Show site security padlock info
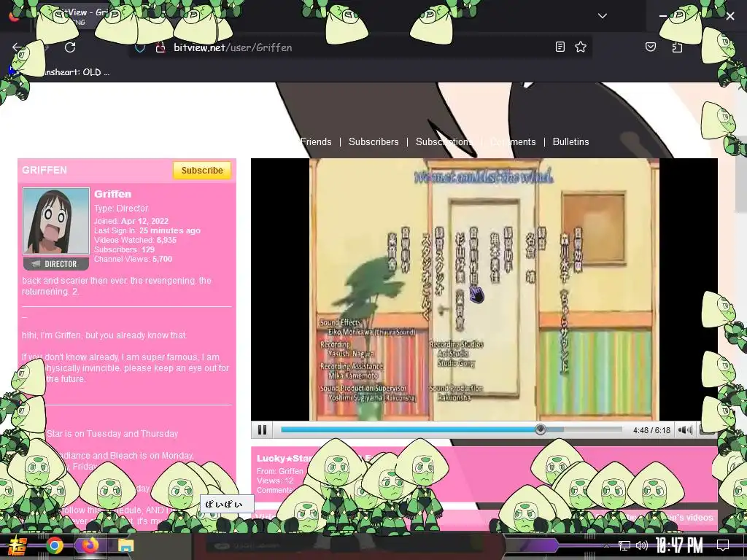 [160, 47]
